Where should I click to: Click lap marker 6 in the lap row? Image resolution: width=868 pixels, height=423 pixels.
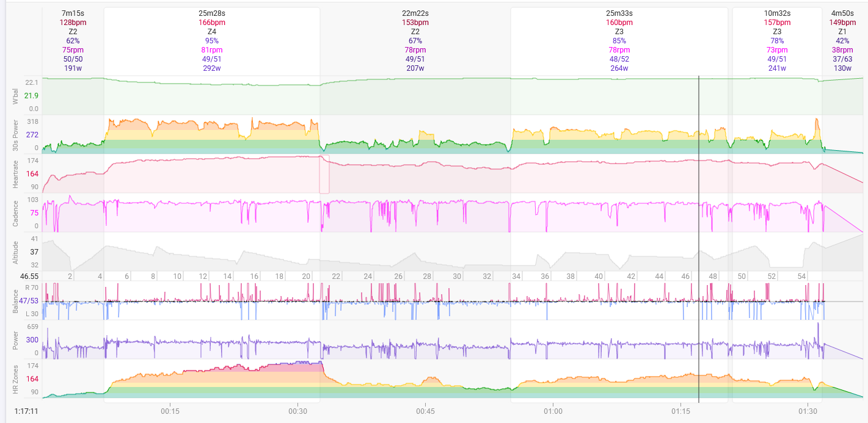click(x=127, y=276)
